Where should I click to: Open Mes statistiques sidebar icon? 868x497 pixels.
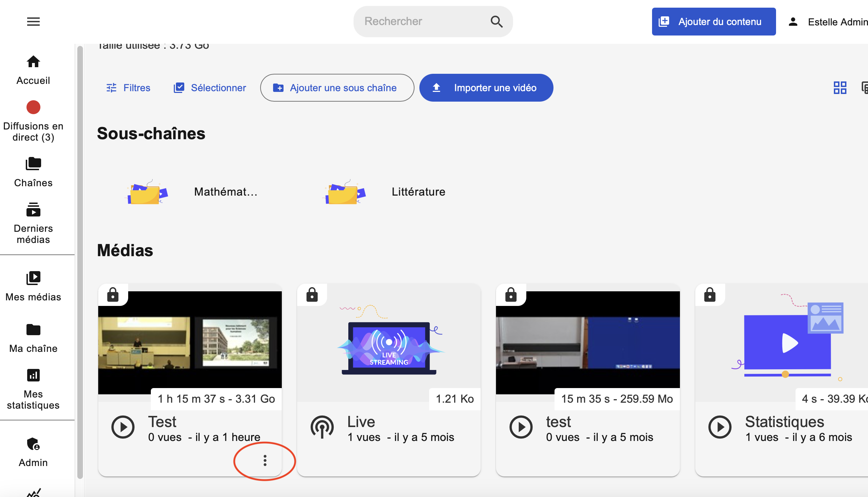(x=33, y=375)
